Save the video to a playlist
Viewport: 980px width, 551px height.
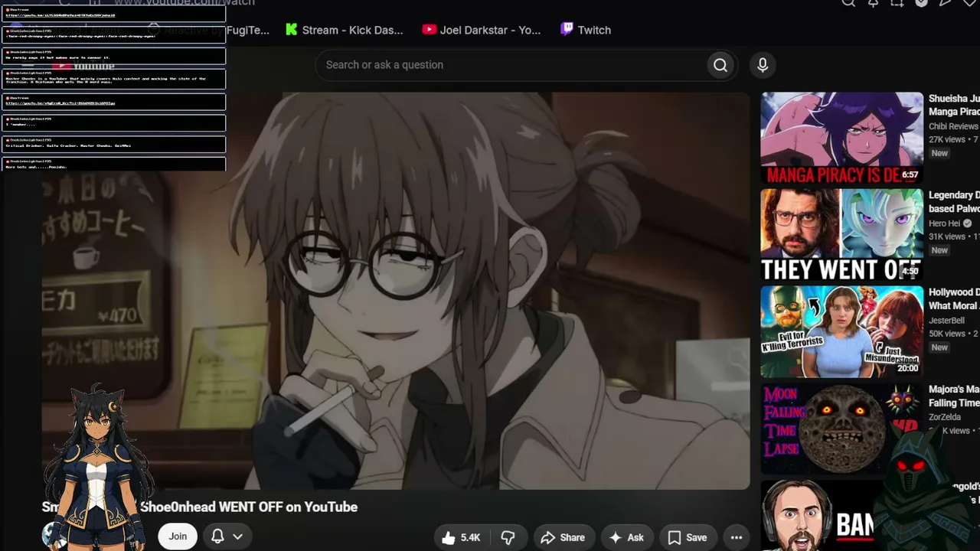pyautogui.click(x=688, y=537)
